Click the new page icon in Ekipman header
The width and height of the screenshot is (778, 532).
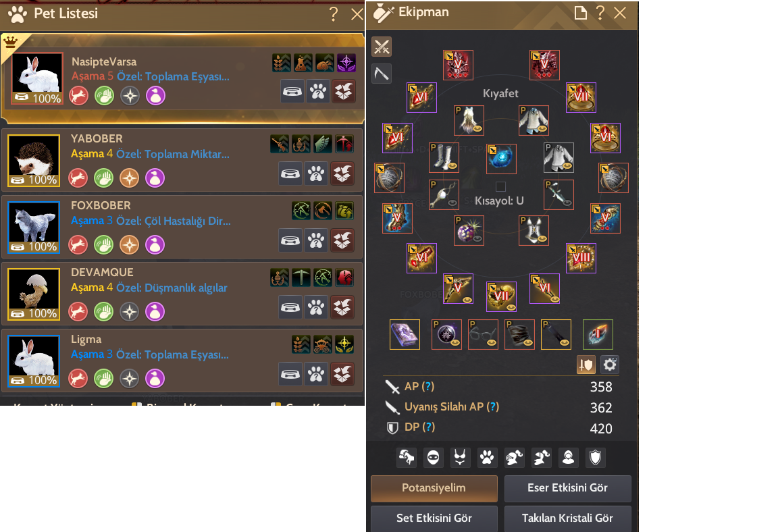[x=580, y=13]
